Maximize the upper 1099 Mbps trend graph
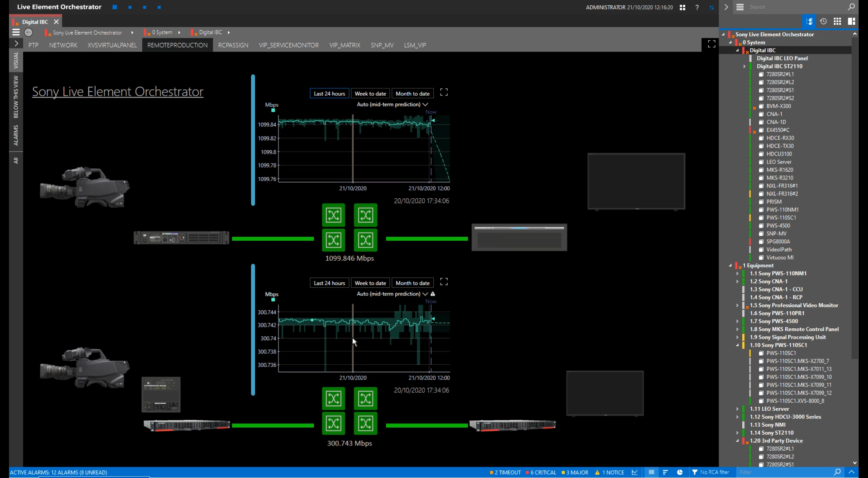This screenshot has width=868, height=478. (x=444, y=92)
